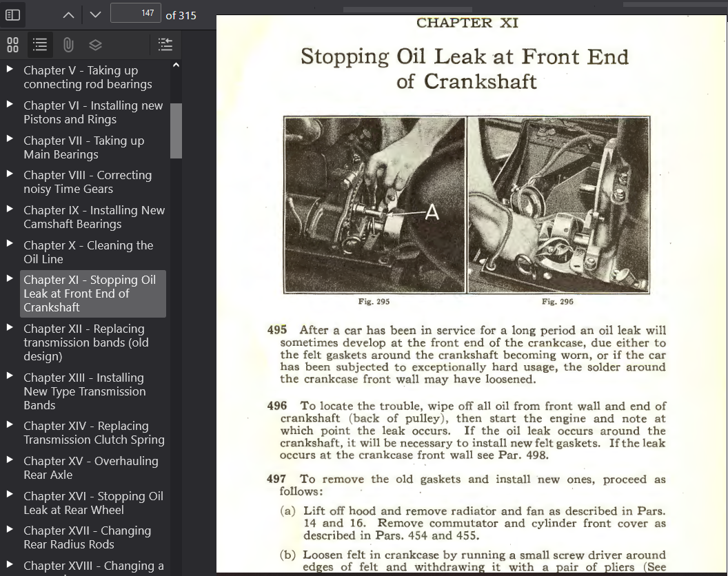Expand Chapter XIV Transmission Clutch Spring
Screen dimensions: 728x576
(x=10, y=425)
